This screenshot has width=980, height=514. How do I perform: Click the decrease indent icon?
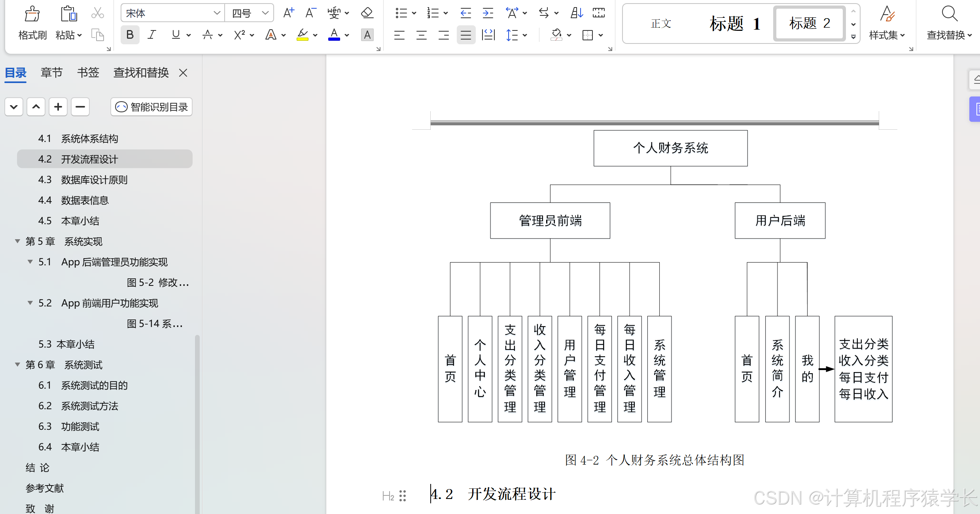465,13
